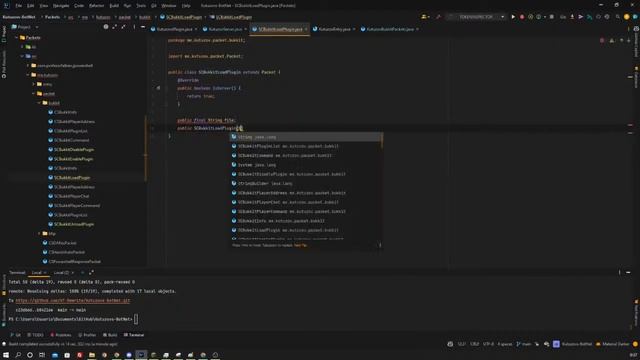Collapse the bukkit folder in project tree
Viewport: 640px width, 360px height.
tap(39, 103)
